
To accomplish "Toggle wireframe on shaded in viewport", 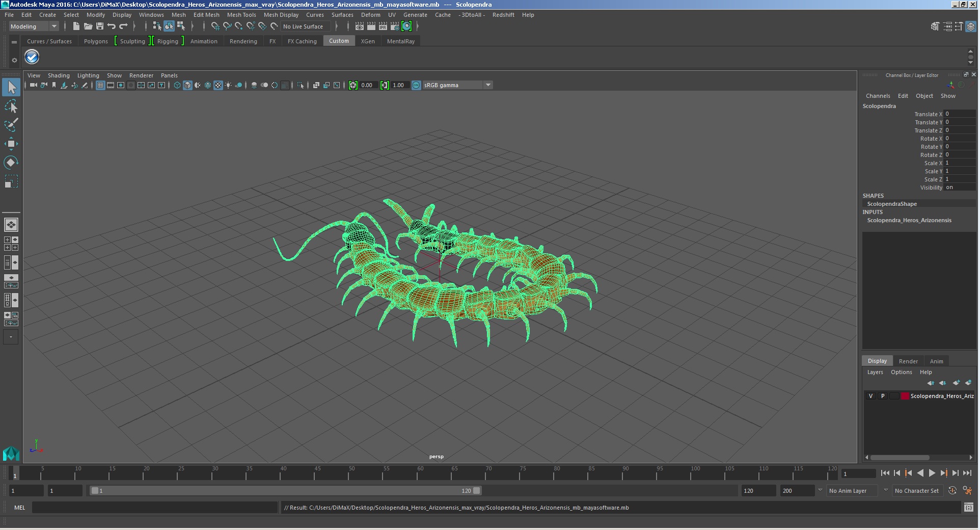I will [208, 85].
